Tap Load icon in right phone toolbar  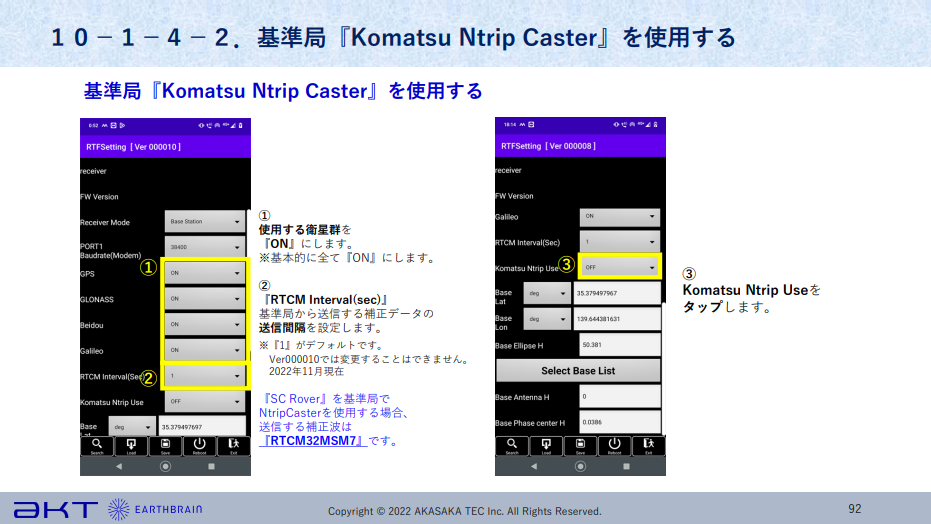(546, 446)
